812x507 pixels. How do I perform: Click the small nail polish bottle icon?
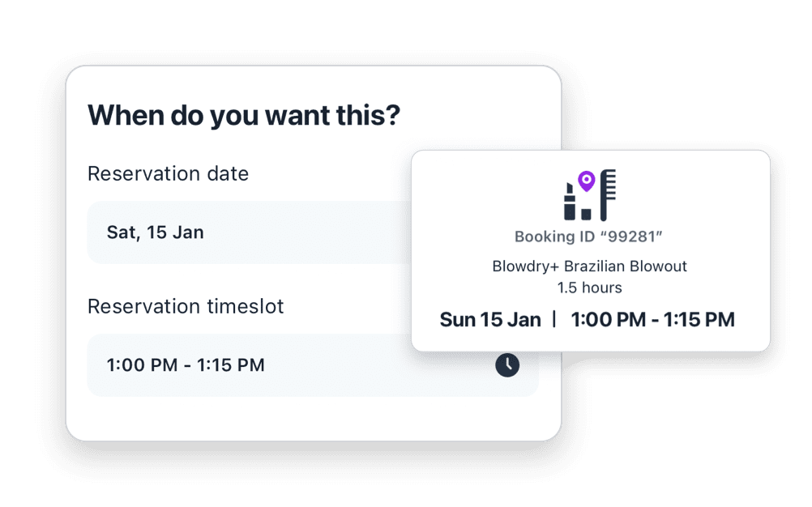[x=586, y=214]
